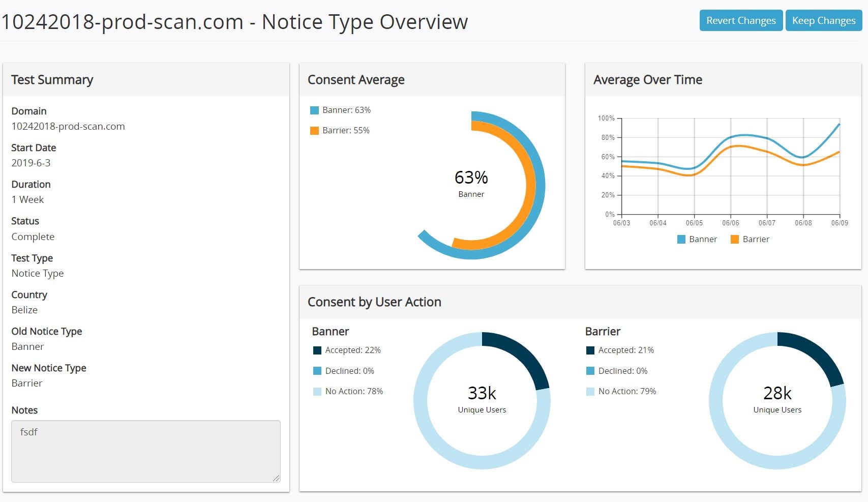Click the Keep Changes button
This screenshot has width=868, height=502.
(823, 21)
